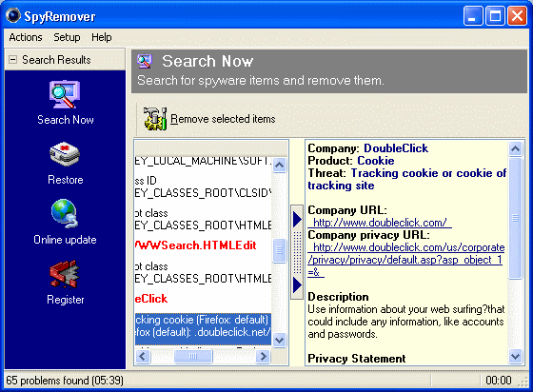Click the dotted splitter grip between panes

click(x=297, y=252)
